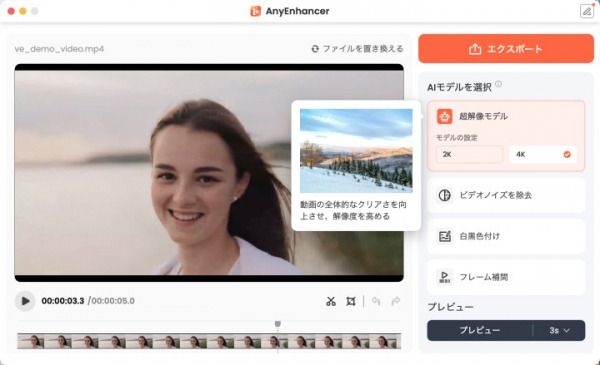
Task: Choose the ビデオノイズを除去 model entry
Action: click(x=506, y=195)
